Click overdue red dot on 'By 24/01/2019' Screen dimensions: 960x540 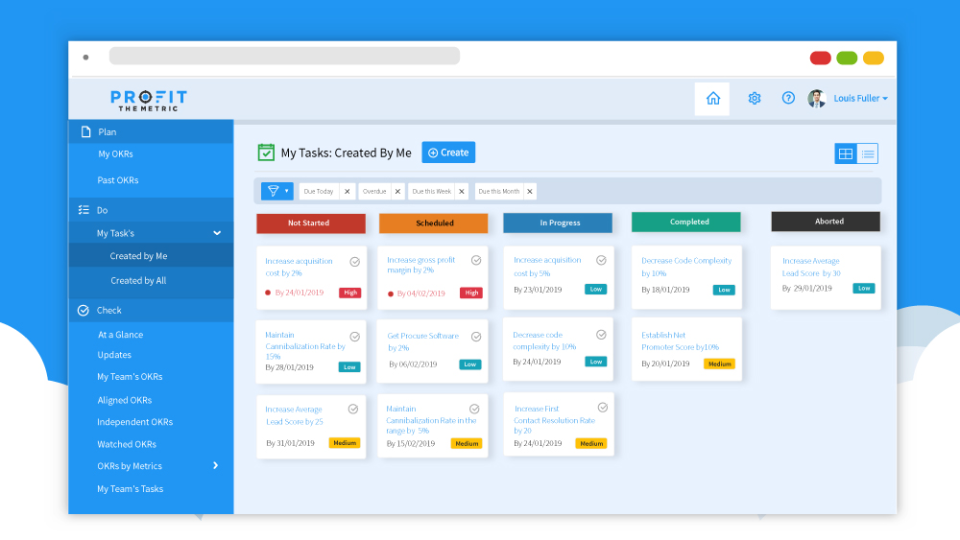268,293
